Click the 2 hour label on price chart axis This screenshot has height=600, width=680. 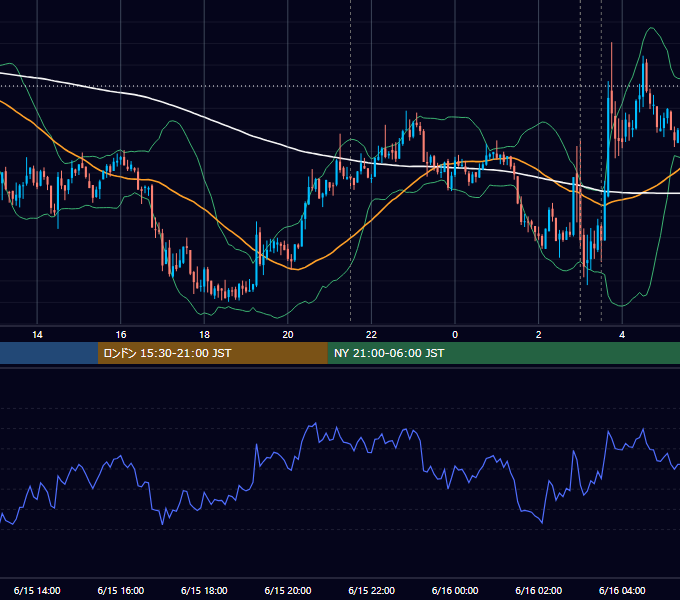[x=538, y=335]
